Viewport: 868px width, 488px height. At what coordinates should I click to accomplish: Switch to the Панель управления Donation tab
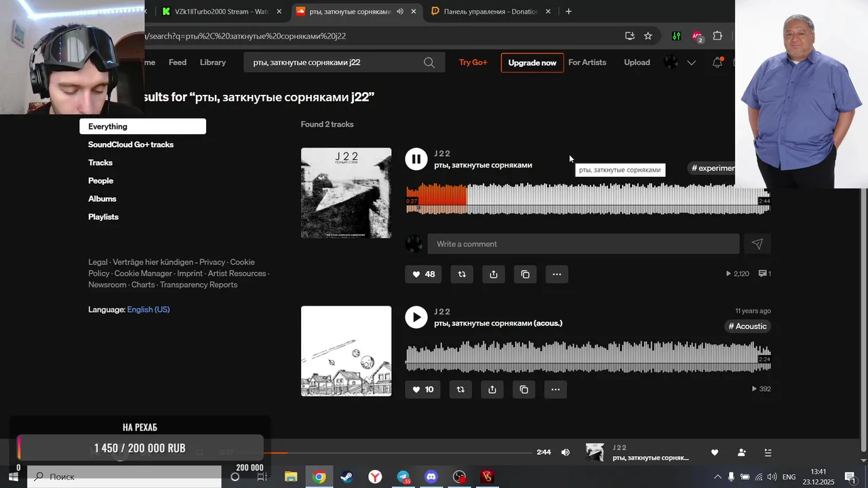coord(490,12)
